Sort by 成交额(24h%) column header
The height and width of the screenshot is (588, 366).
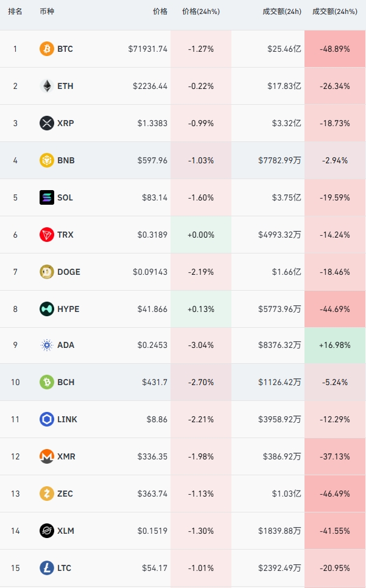pos(335,12)
